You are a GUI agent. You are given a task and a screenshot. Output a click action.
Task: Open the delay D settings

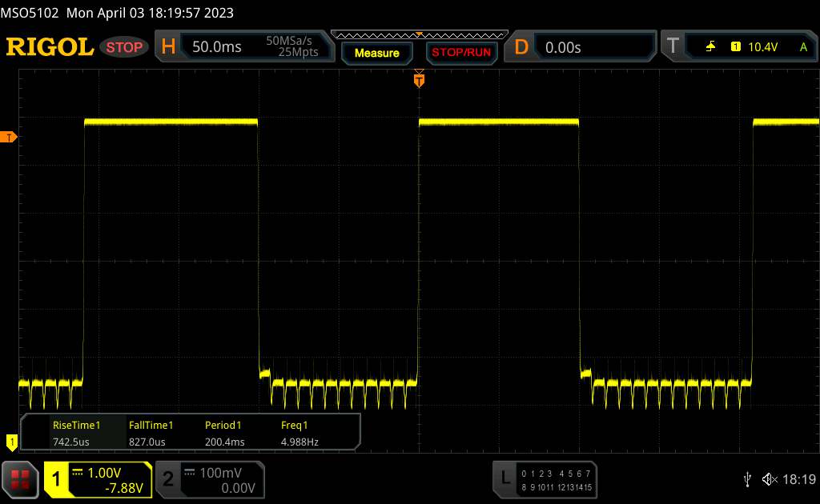[x=521, y=47]
